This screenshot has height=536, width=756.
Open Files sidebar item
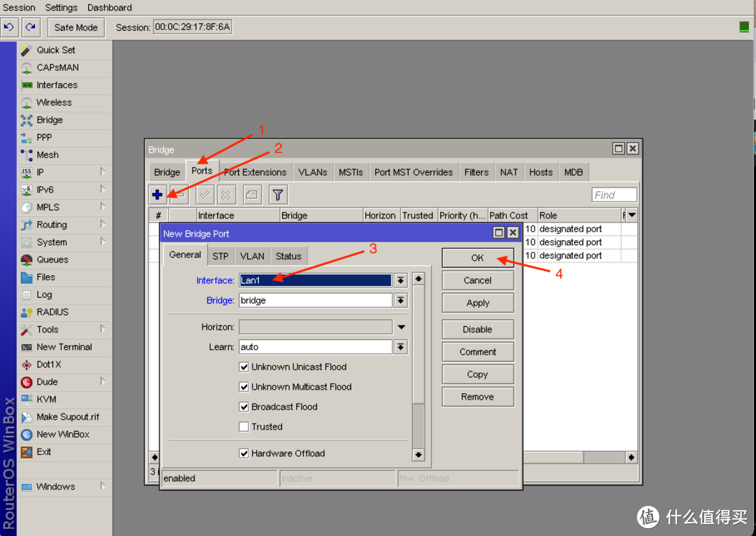(x=65, y=277)
